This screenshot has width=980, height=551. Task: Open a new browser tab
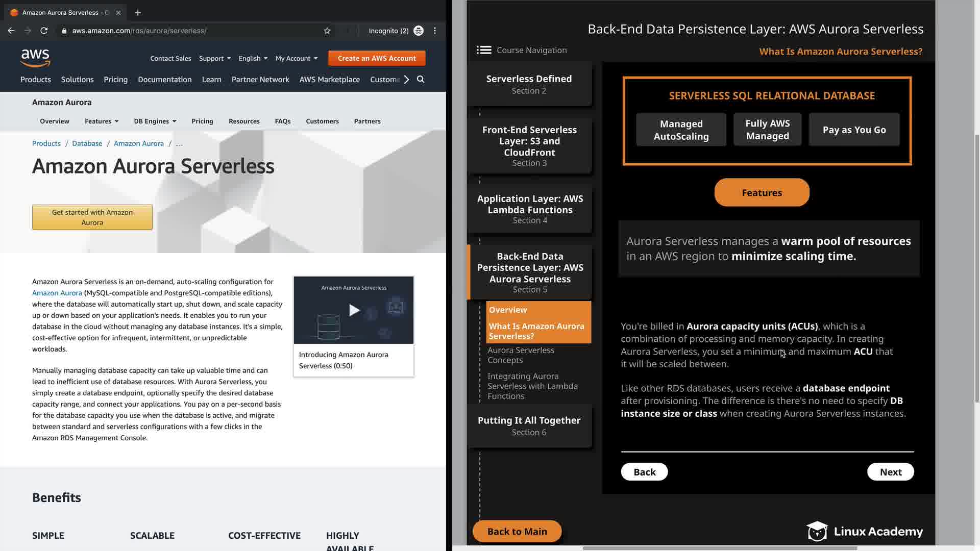(138, 13)
